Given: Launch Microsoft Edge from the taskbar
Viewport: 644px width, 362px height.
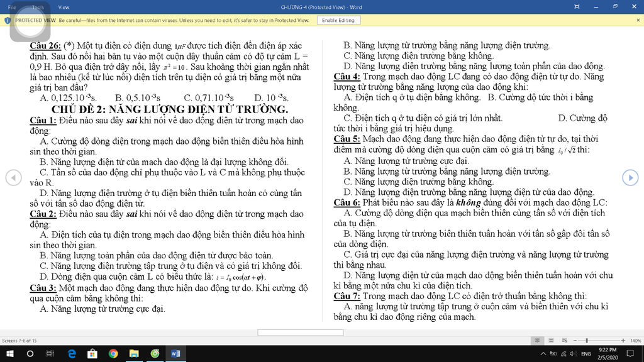Looking at the screenshot, I should [x=72, y=353].
